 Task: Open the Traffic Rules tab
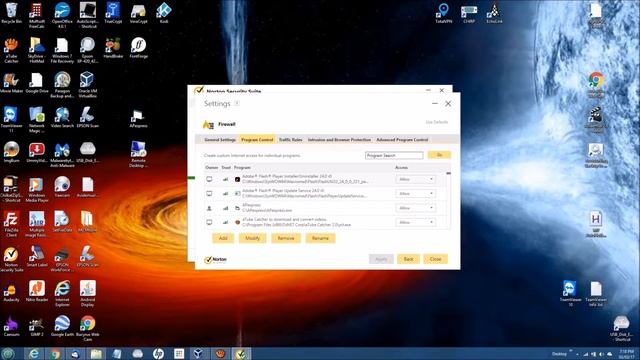point(291,140)
